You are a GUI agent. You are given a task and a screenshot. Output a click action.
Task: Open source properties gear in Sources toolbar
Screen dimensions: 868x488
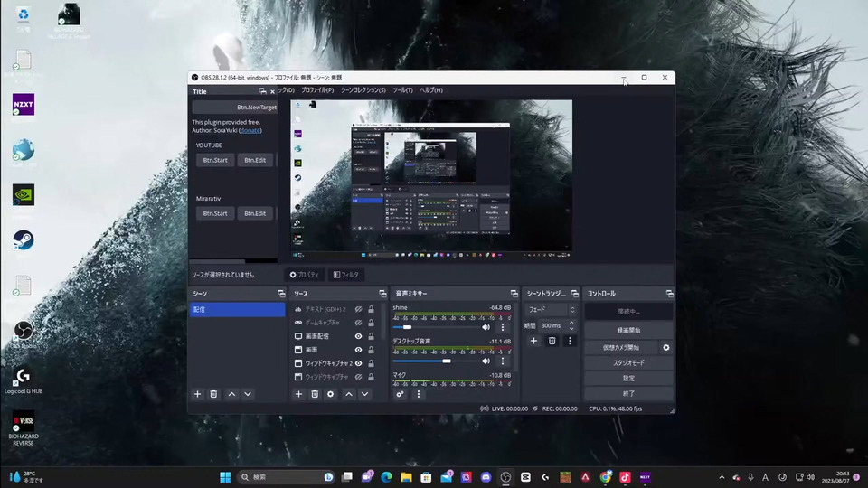point(331,394)
